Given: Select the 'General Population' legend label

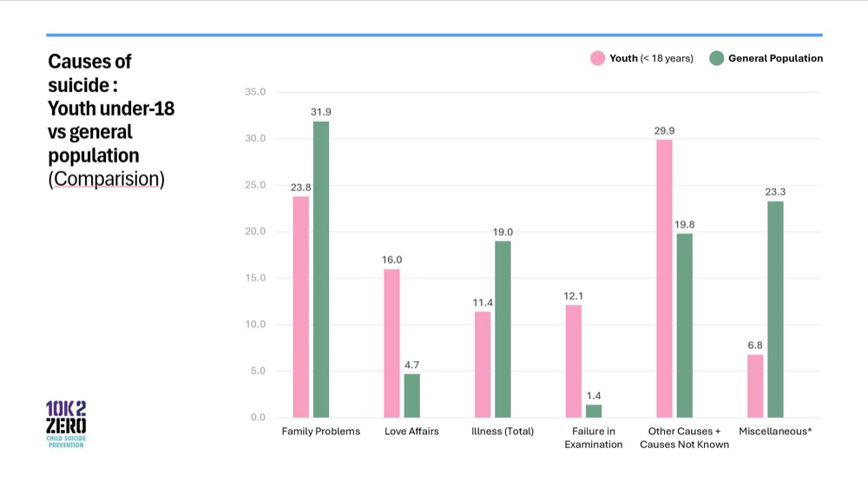Looking at the screenshot, I should [x=775, y=58].
